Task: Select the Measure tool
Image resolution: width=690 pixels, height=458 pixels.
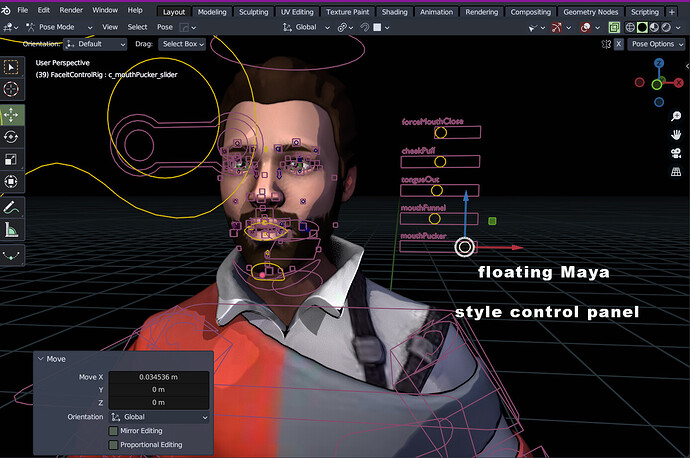Action: (11, 229)
